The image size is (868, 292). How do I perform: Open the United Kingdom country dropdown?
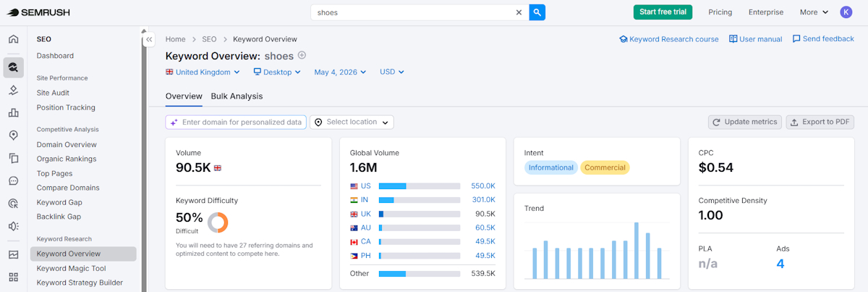pos(203,72)
